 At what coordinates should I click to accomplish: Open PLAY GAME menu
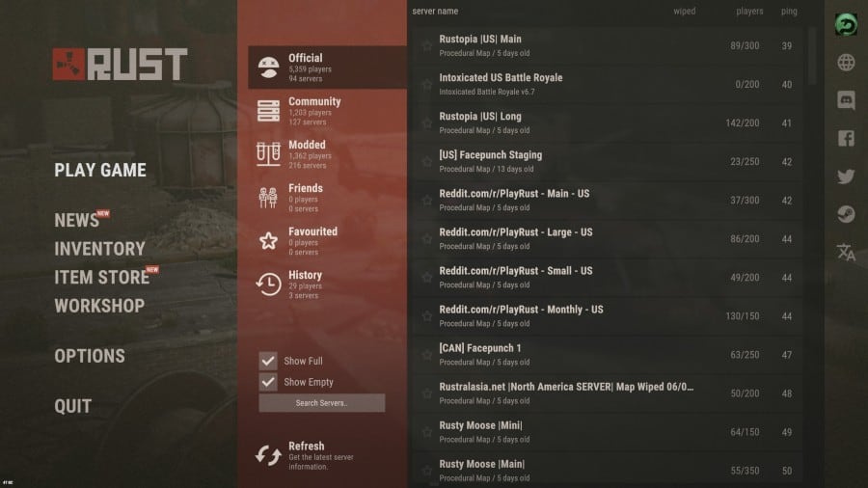tap(100, 170)
